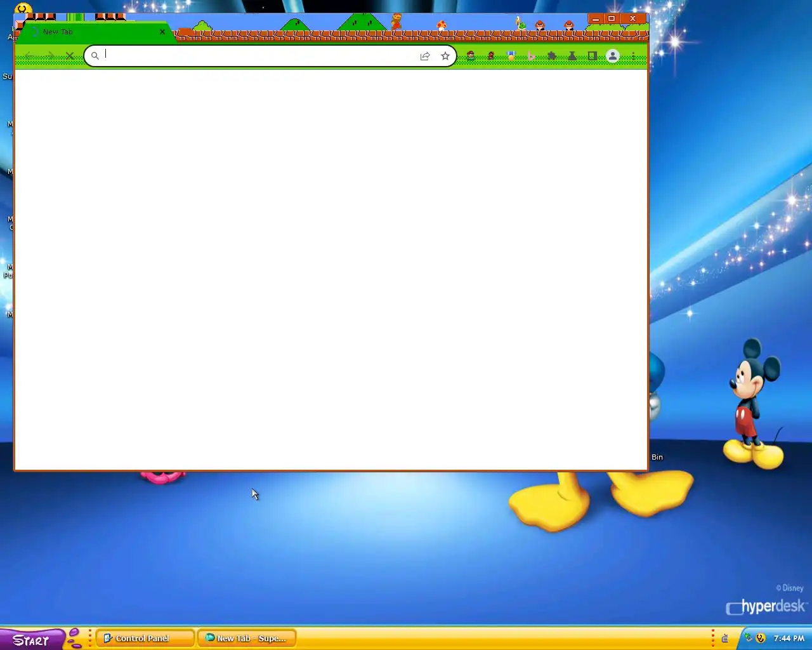Go back with the left arrow
Image resolution: width=812 pixels, height=650 pixels.
pyautogui.click(x=29, y=56)
